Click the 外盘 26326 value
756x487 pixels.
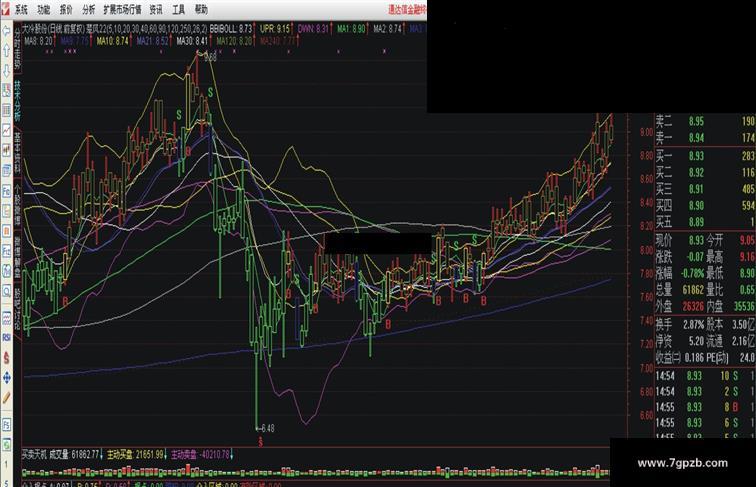693,306
